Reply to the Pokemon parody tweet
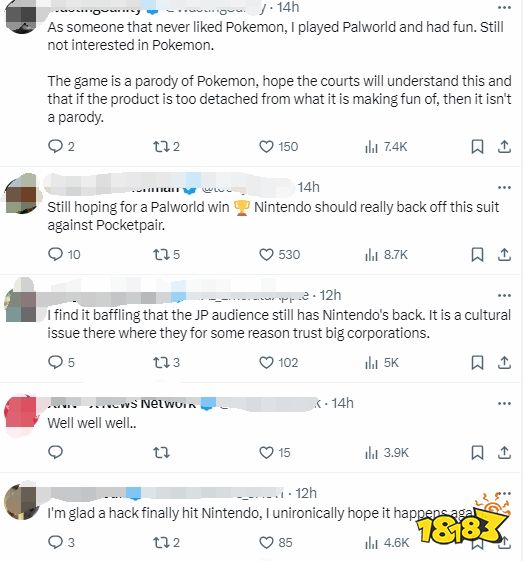Viewport: 523px width, 561px height. [x=61, y=147]
